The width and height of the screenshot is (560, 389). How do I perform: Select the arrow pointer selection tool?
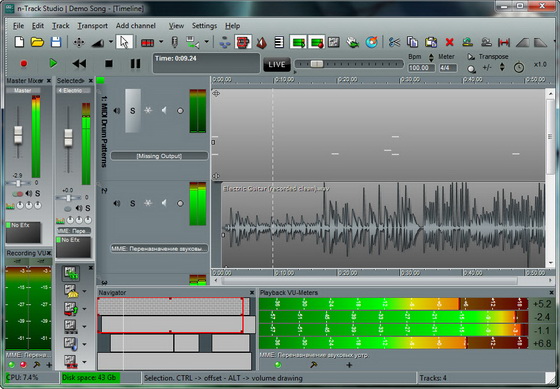pyautogui.click(x=124, y=42)
